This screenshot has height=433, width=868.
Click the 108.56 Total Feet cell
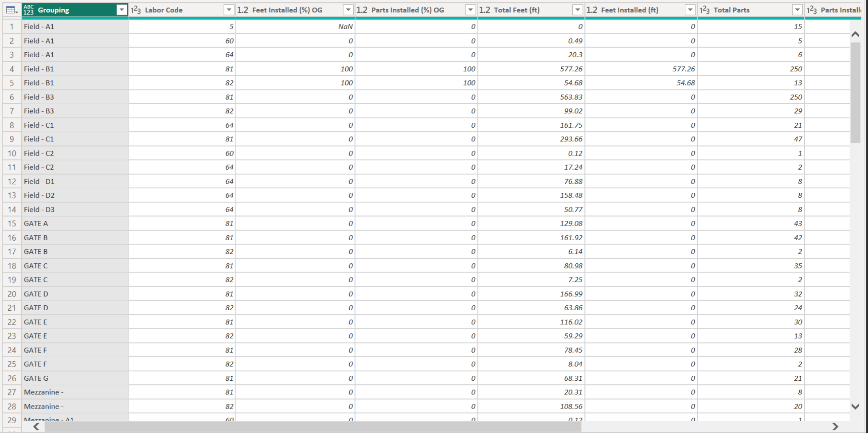point(531,406)
